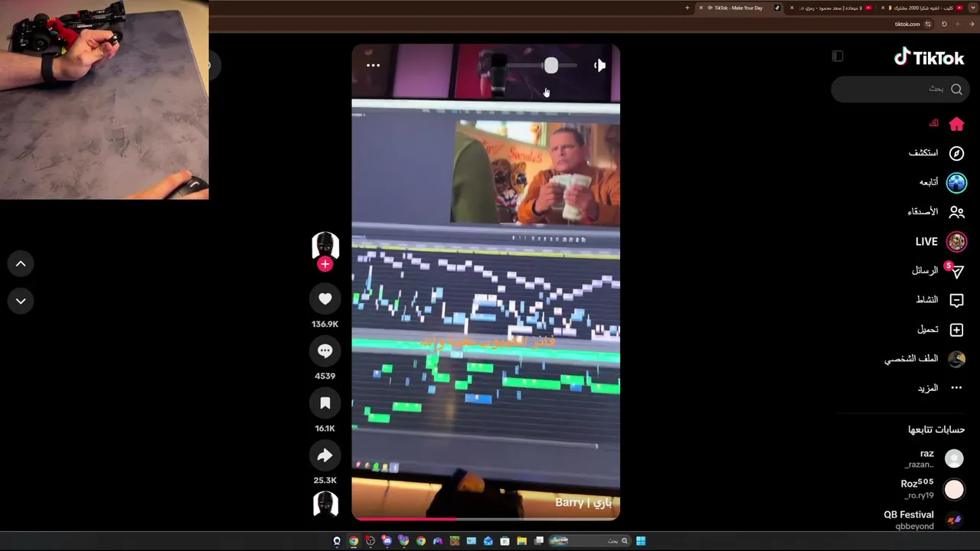Screen dimensions: 980x551
Task: Click the Roz505 account avatar
Action: pos(954,489)
